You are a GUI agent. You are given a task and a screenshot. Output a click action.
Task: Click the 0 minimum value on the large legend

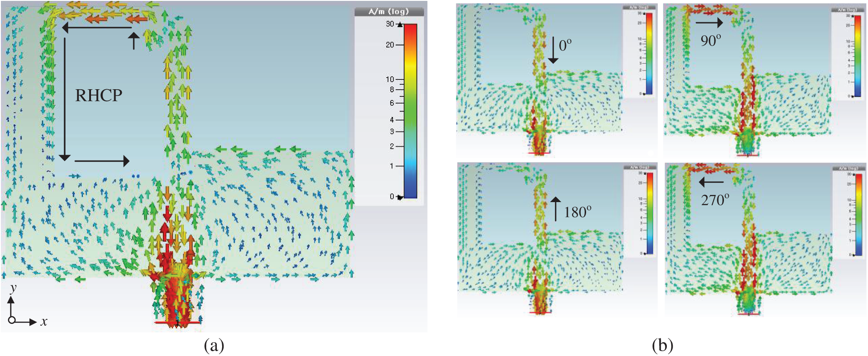coord(392,196)
